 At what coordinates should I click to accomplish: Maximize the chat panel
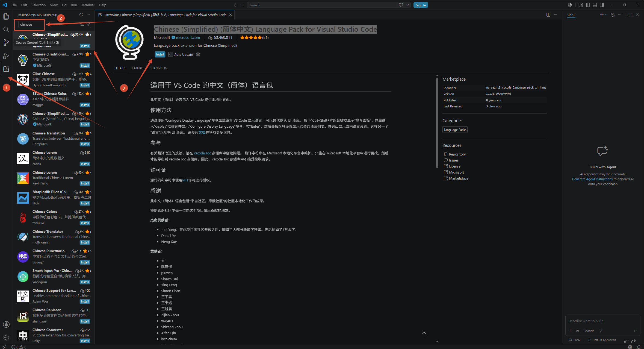pyautogui.click(x=630, y=15)
